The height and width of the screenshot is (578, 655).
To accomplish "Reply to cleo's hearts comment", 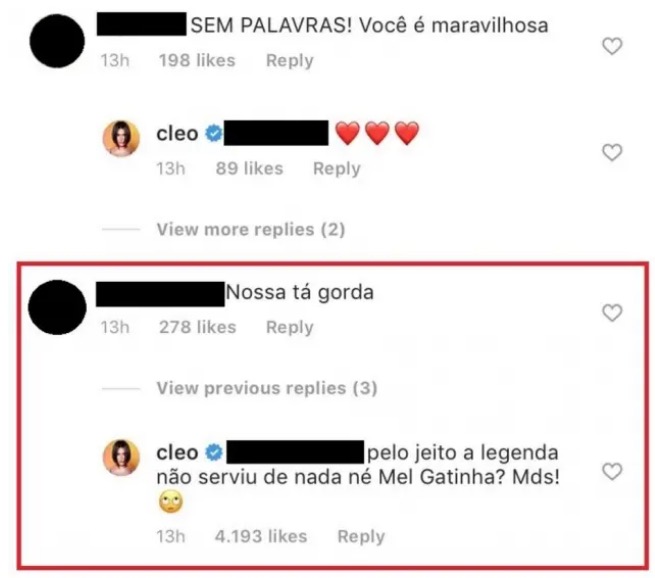I will pyautogui.click(x=337, y=169).
